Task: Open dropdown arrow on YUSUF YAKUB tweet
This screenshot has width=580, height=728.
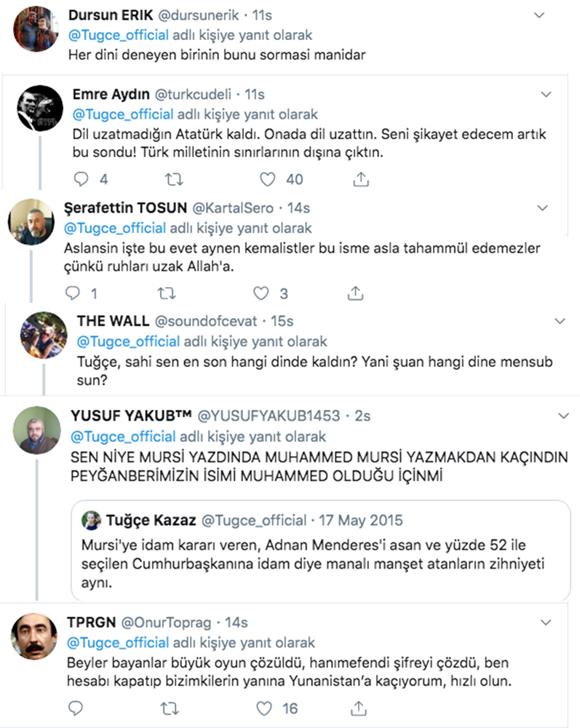Action: click(x=563, y=416)
